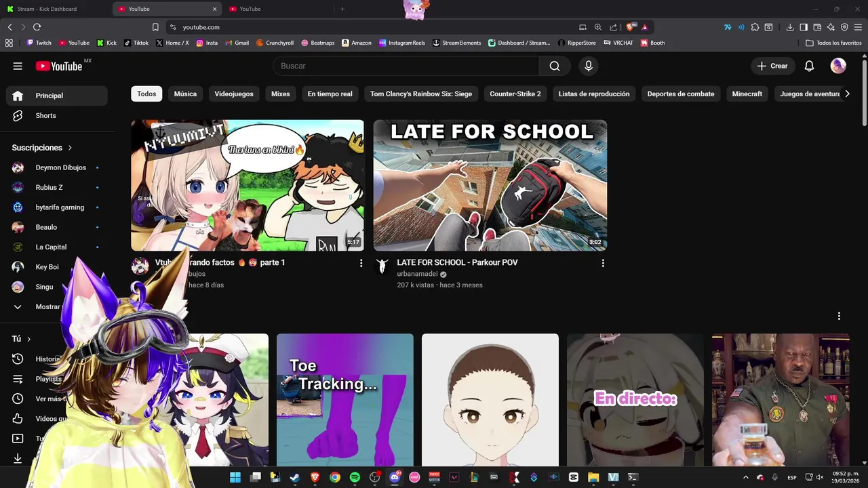Open options menu for Vtuber factos video
Screen dimensions: 868x488
point(361,263)
